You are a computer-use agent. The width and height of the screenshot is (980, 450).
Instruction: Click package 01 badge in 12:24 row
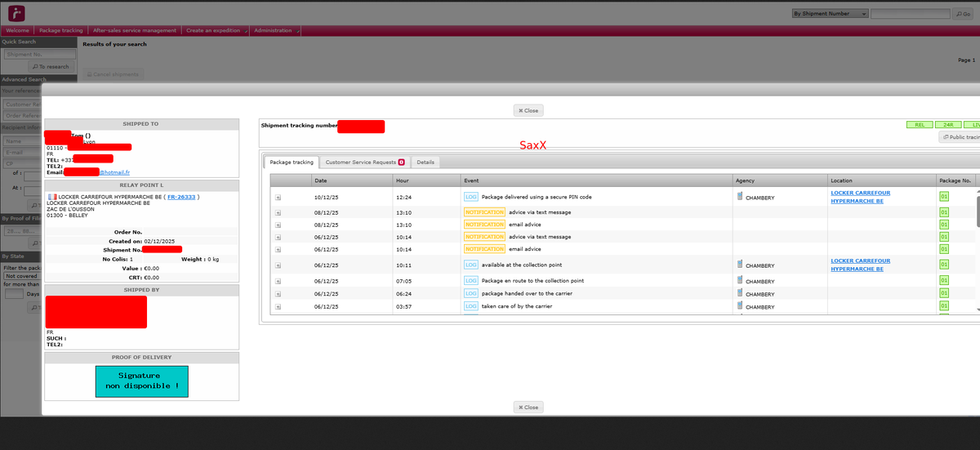pyautogui.click(x=944, y=197)
